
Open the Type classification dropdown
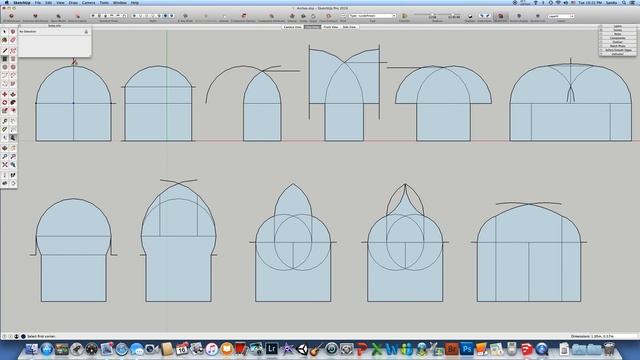click(x=373, y=16)
